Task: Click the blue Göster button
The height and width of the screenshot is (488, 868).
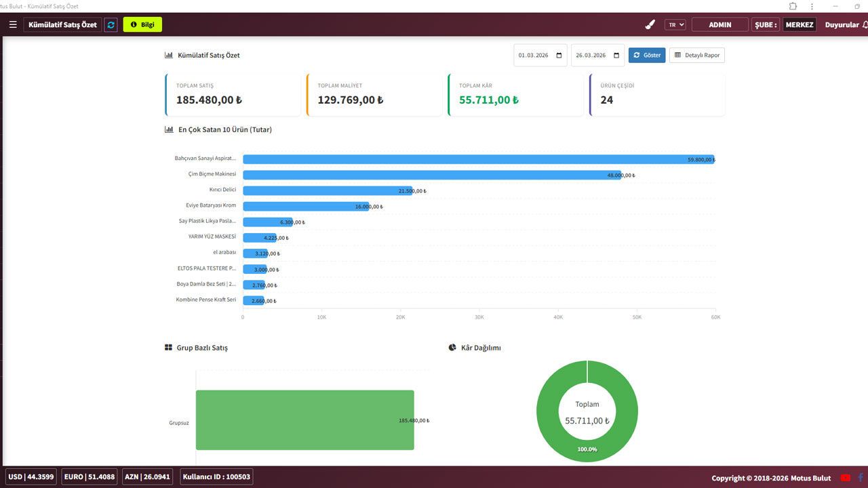Action: pyautogui.click(x=647, y=55)
